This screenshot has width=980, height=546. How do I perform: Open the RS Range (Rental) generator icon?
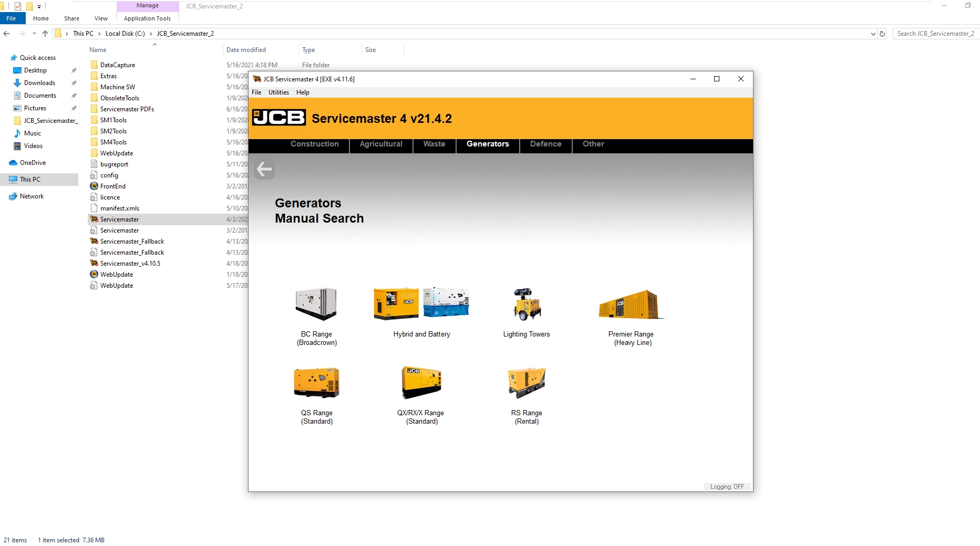[527, 382]
